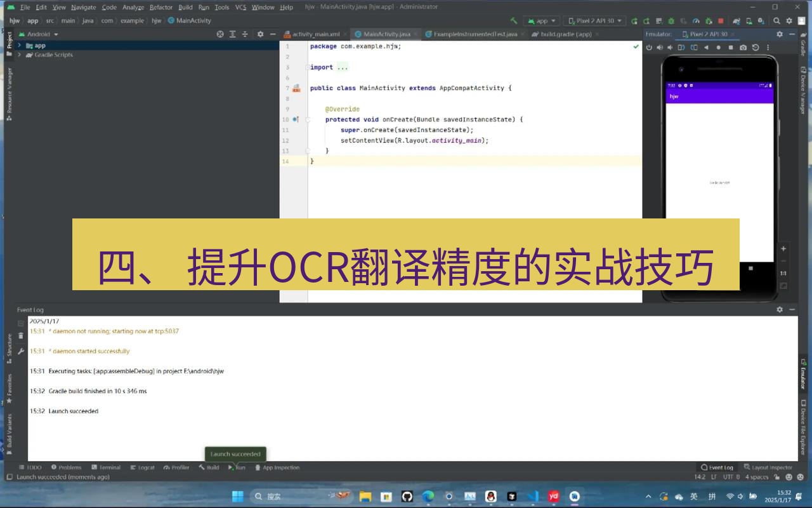The height and width of the screenshot is (508, 812).
Task: Click the Expand All icon in Project panel
Action: pyautogui.click(x=233, y=34)
